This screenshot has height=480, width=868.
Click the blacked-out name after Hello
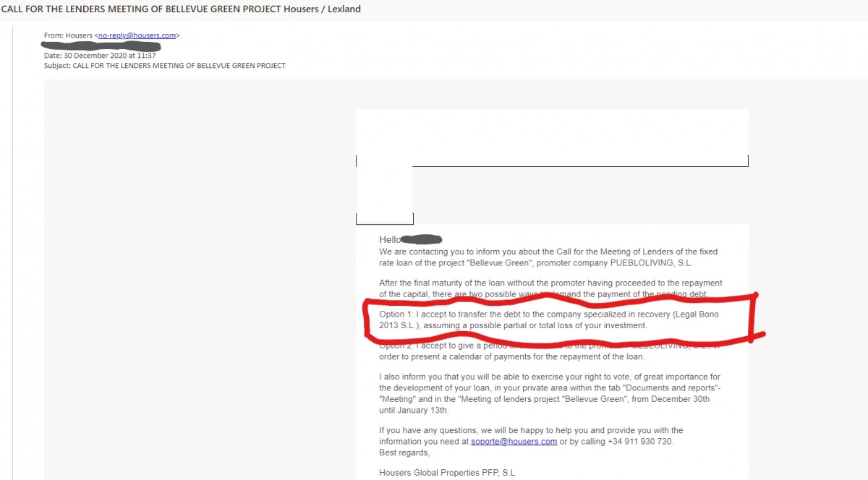pos(421,239)
